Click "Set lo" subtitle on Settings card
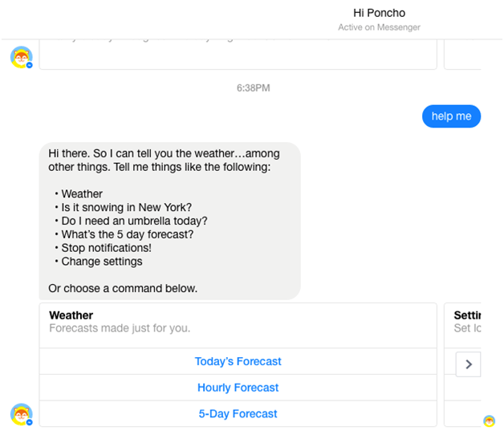Viewport: 504px width, 439px height. point(467,328)
